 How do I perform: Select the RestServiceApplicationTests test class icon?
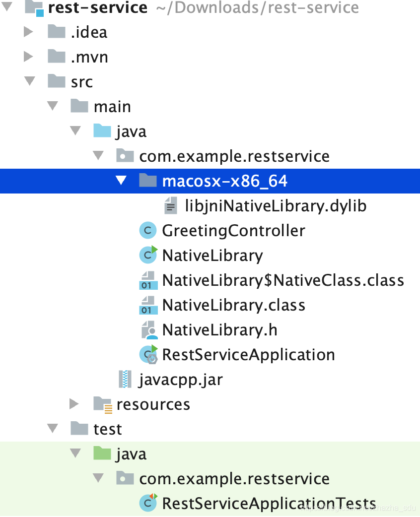coord(147,503)
